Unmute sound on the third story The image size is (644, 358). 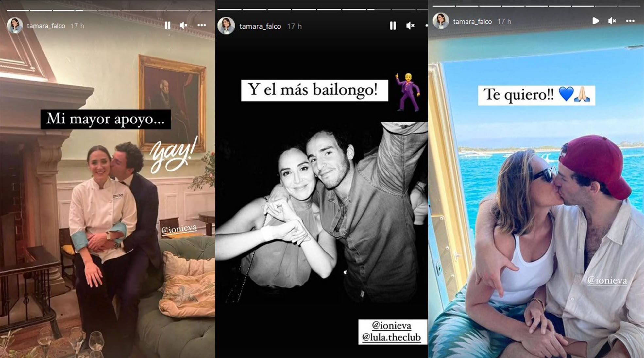612,21
